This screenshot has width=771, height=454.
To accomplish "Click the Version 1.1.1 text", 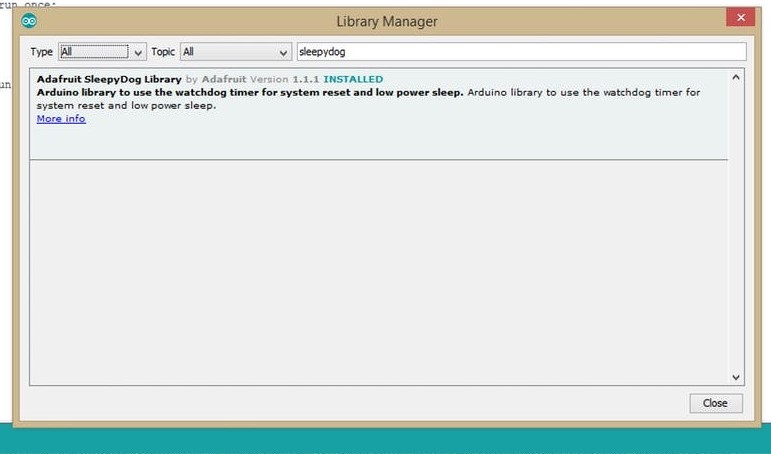I will point(284,79).
